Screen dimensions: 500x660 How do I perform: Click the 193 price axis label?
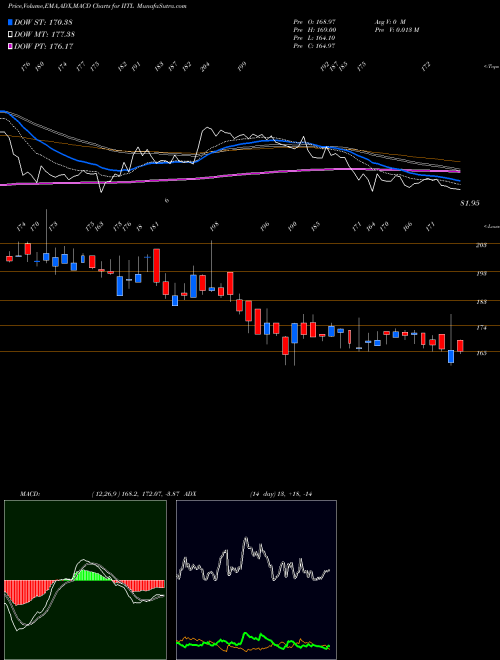pos(481,274)
